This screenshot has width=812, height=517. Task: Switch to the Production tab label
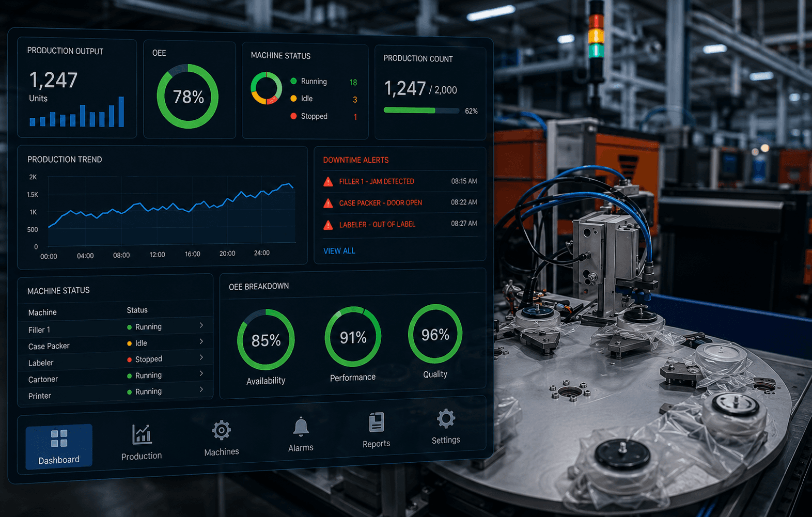pos(142,456)
